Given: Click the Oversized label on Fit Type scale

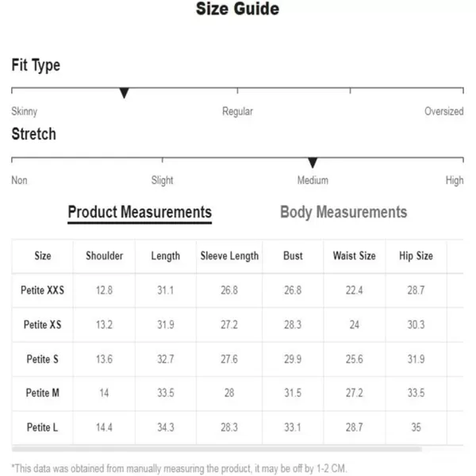Looking at the screenshot, I should 443,111.
